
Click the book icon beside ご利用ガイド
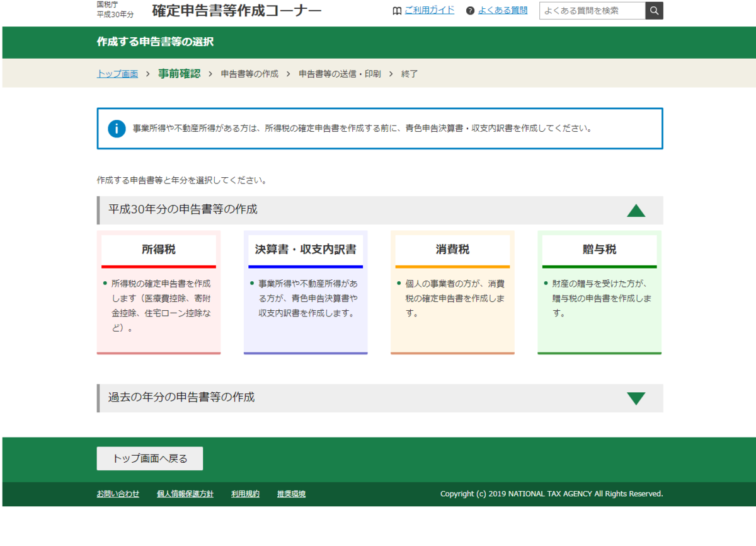(x=397, y=11)
